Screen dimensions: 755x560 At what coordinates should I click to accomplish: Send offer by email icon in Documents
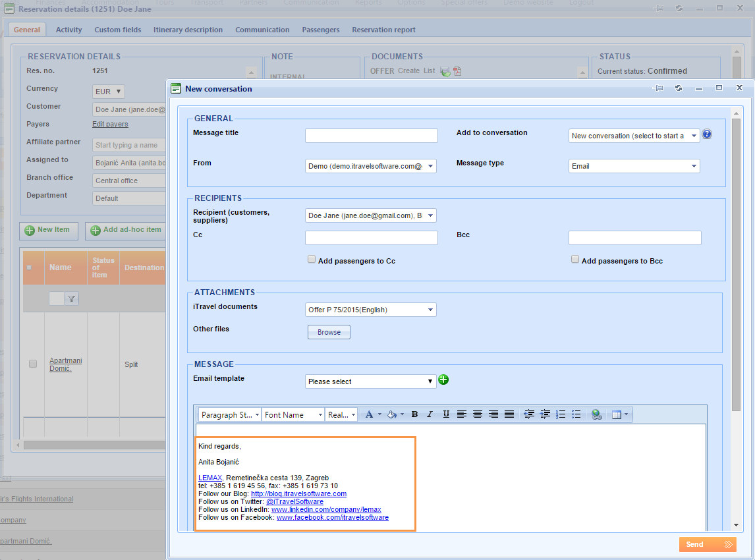[x=445, y=71]
